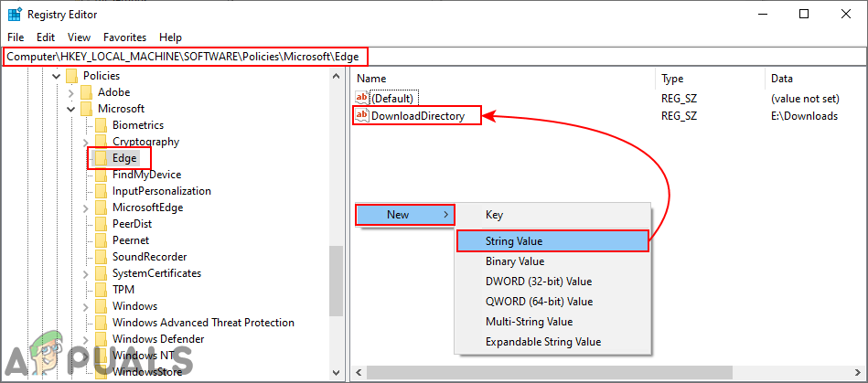
Task: Collapse the Microsoft tree node
Action: 71,109
